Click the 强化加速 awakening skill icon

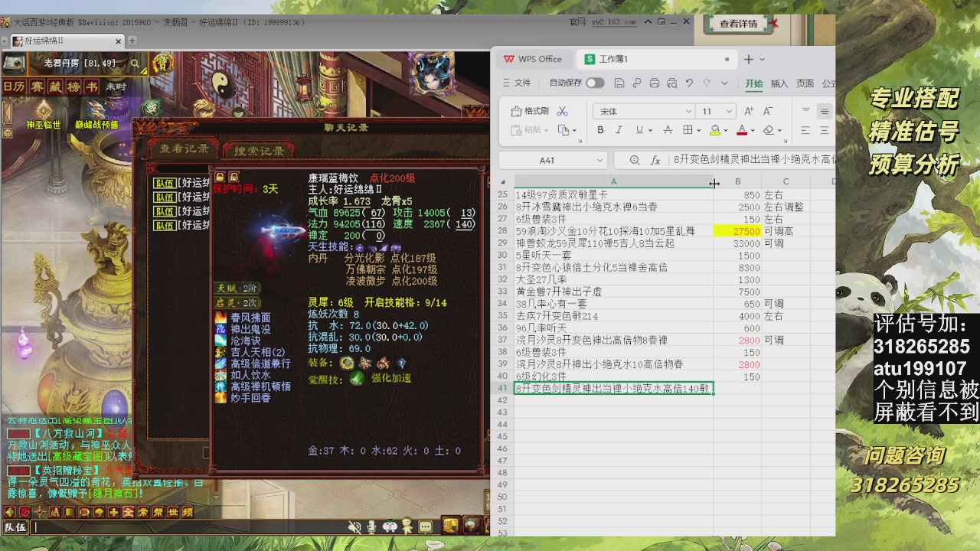coord(357,378)
